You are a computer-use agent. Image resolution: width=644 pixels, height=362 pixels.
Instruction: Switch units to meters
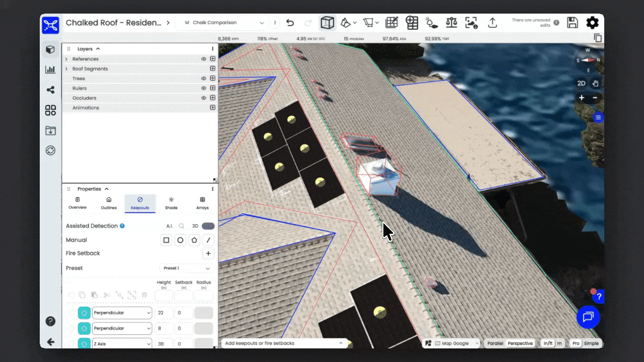coord(559,343)
